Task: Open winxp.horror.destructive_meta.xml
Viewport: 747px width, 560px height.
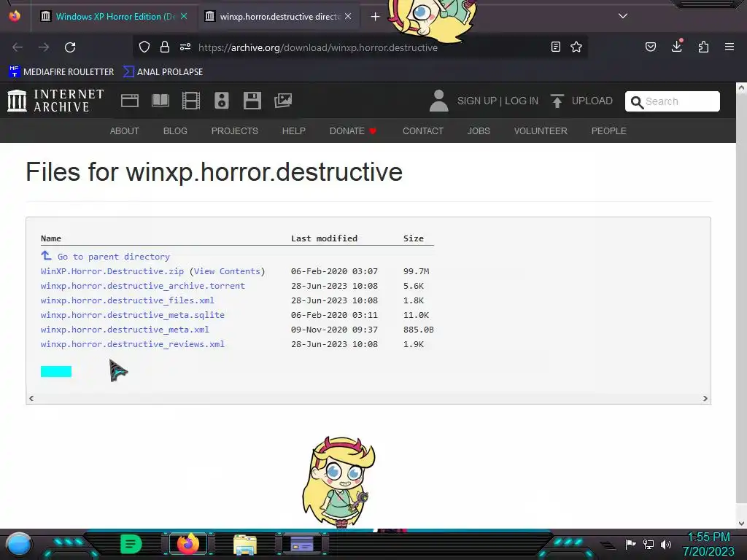Action: (125, 330)
